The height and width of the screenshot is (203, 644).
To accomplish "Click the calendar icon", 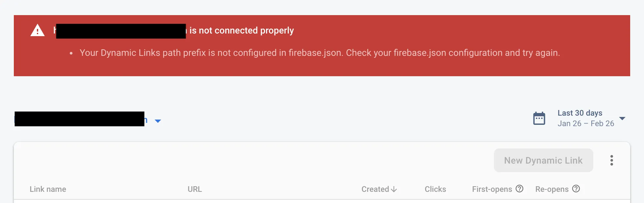I will (539, 118).
